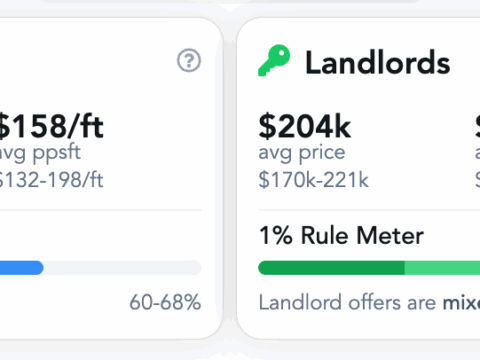Select the avg price label under $204k

302,153
